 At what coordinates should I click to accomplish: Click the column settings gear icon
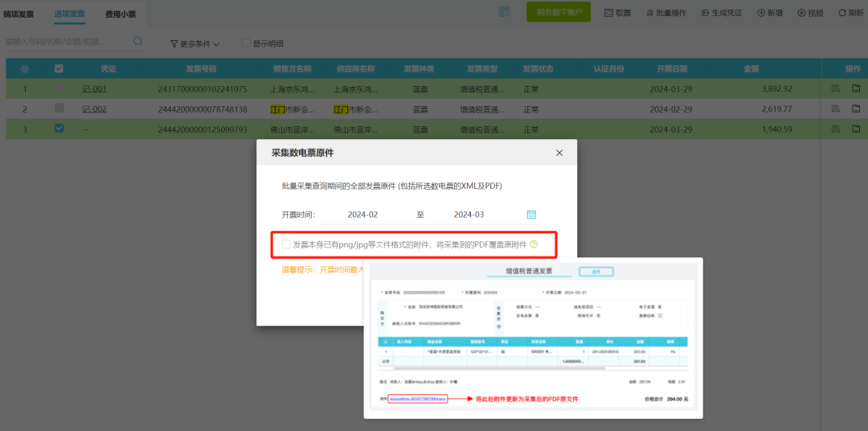click(24, 69)
